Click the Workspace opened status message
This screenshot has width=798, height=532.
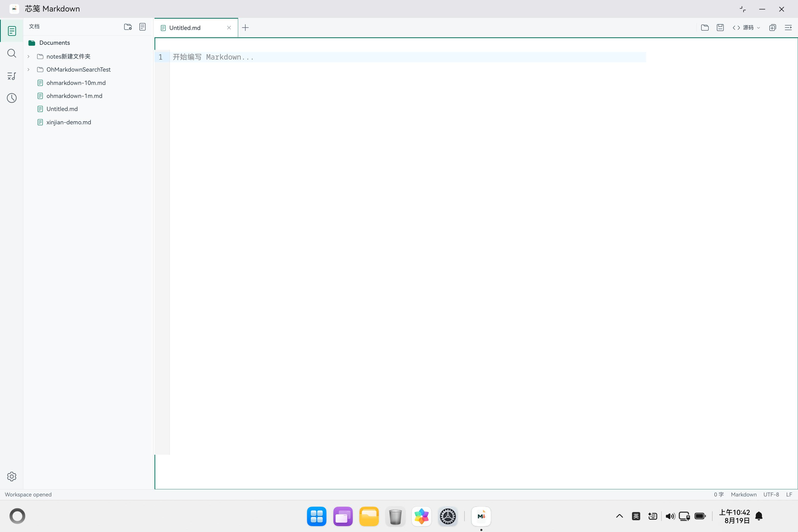click(28, 494)
